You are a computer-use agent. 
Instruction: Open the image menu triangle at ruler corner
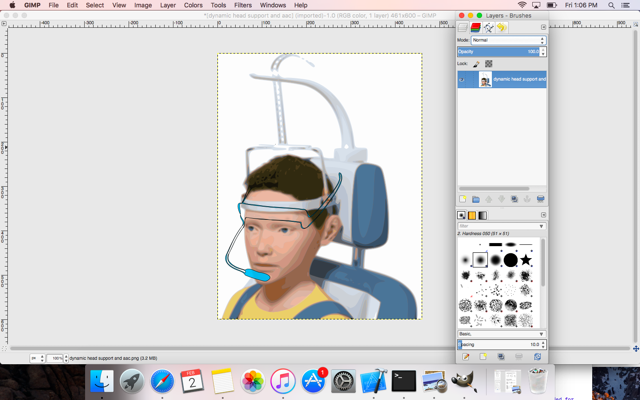click(4, 24)
